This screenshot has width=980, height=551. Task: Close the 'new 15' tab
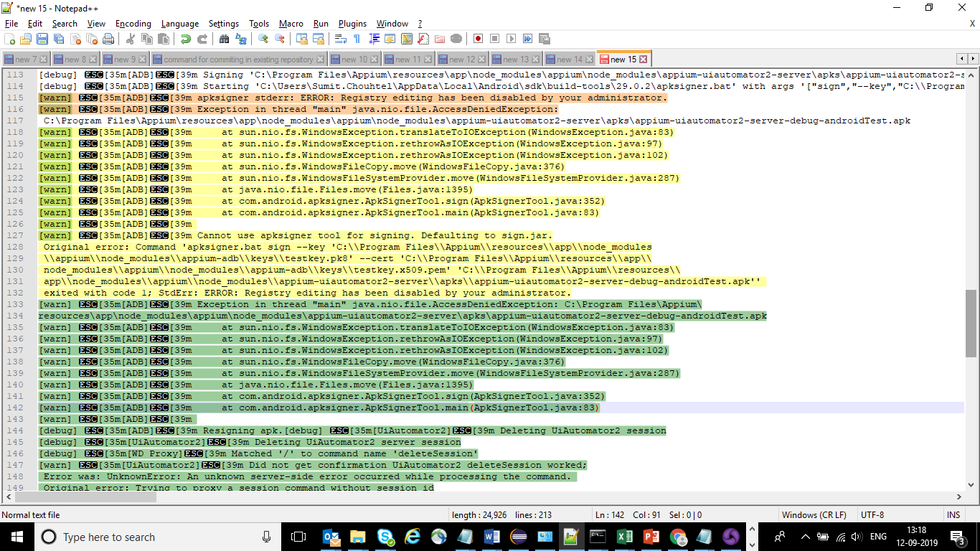(644, 59)
